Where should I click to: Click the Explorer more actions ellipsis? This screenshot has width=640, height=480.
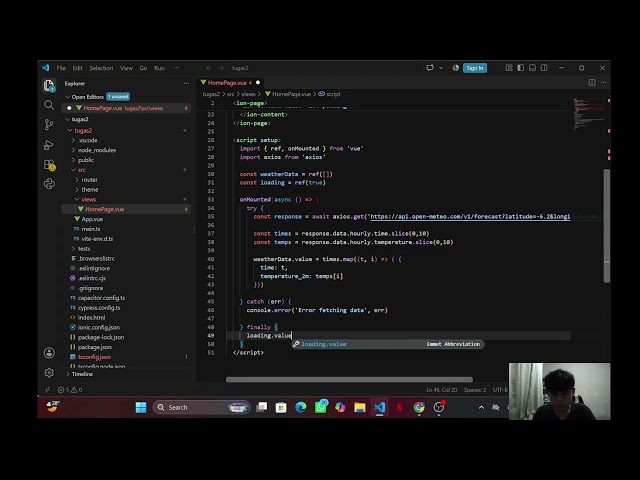186,83
